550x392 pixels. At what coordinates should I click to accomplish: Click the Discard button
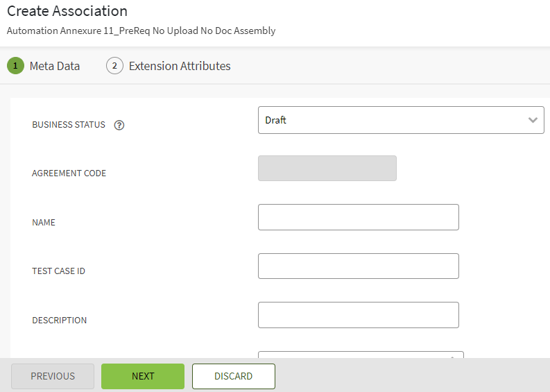(x=233, y=376)
